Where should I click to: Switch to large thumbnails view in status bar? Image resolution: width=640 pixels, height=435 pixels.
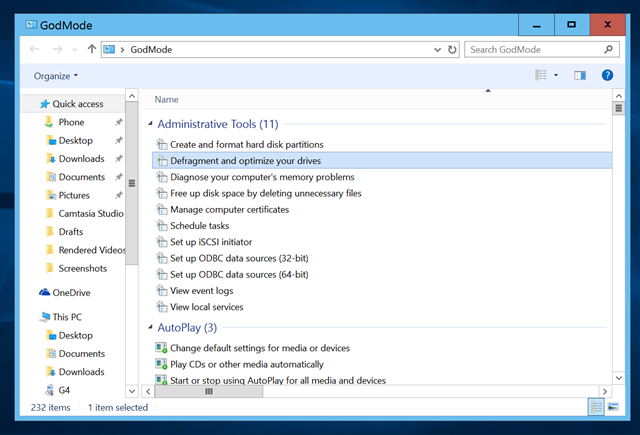[x=613, y=407]
